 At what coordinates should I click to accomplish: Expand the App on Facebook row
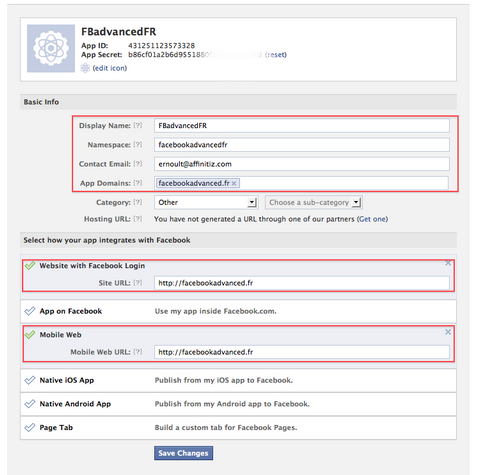[238, 311]
